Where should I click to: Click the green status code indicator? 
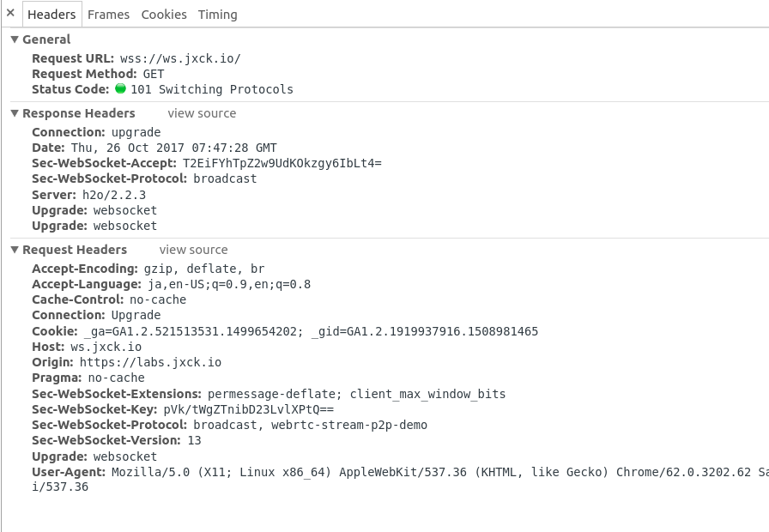pyautogui.click(x=120, y=88)
